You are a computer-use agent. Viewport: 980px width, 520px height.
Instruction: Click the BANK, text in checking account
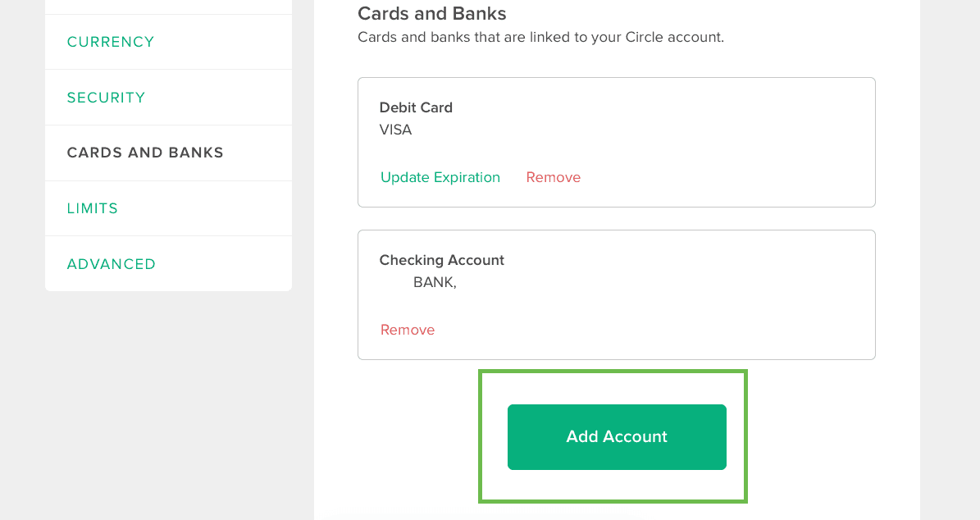tap(435, 282)
